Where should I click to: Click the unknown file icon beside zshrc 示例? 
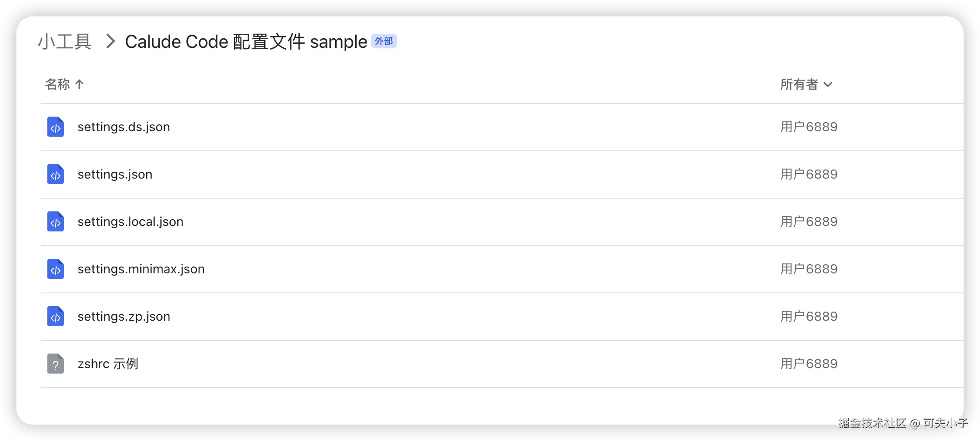tap(55, 364)
